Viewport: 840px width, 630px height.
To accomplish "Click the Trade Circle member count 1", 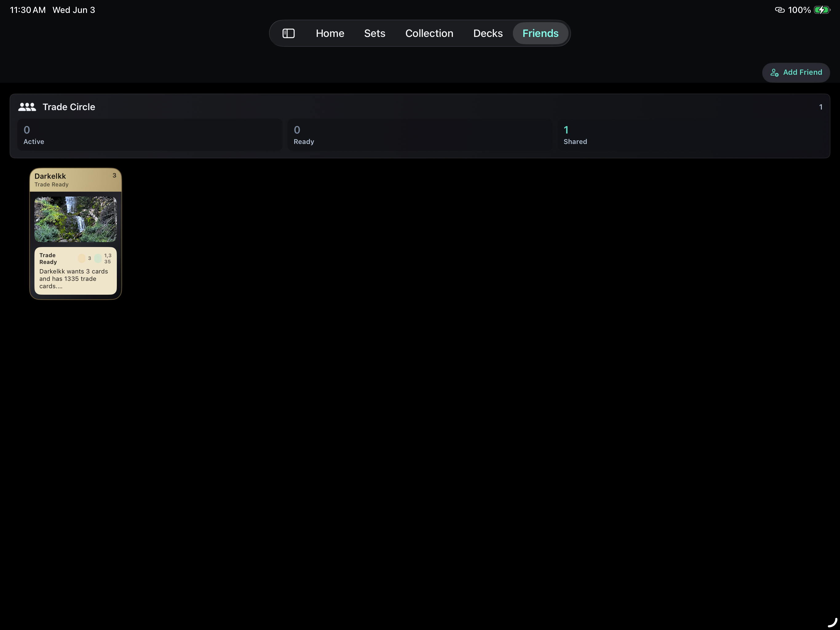I will pyautogui.click(x=821, y=107).
